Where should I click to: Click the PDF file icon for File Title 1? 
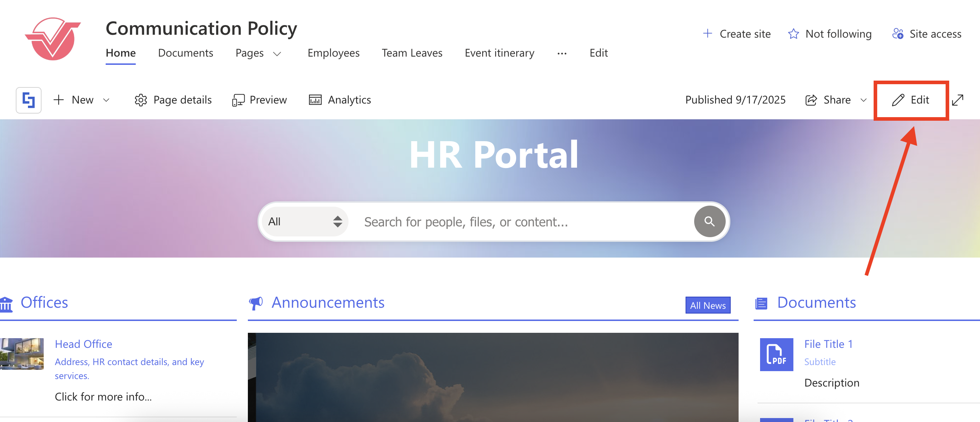coord(776,354)
